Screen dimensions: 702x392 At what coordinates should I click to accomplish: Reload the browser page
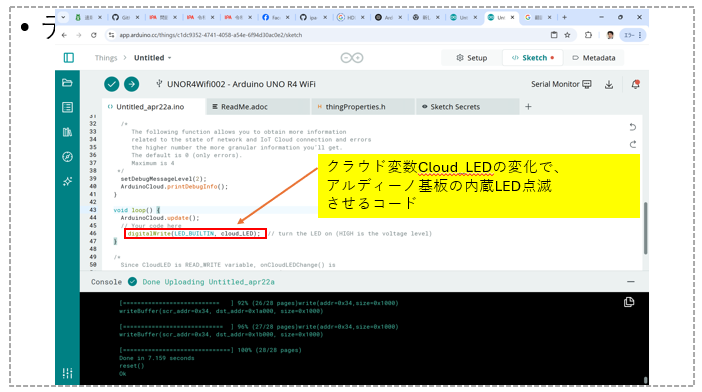tap(94, 35)
